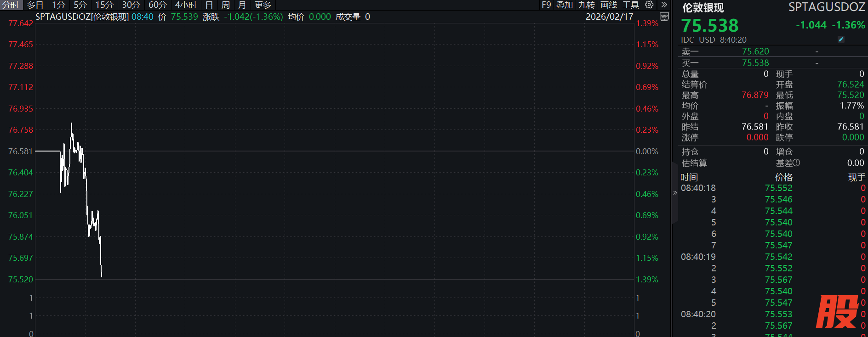Click the info icon beside 基差
The height and width of the screenshot is (337, 868).
click(x=797, y=163)
